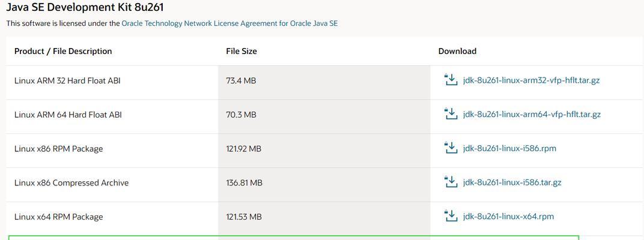Click download icon beside linux-x64.rpm file

(x=451, y=216)
